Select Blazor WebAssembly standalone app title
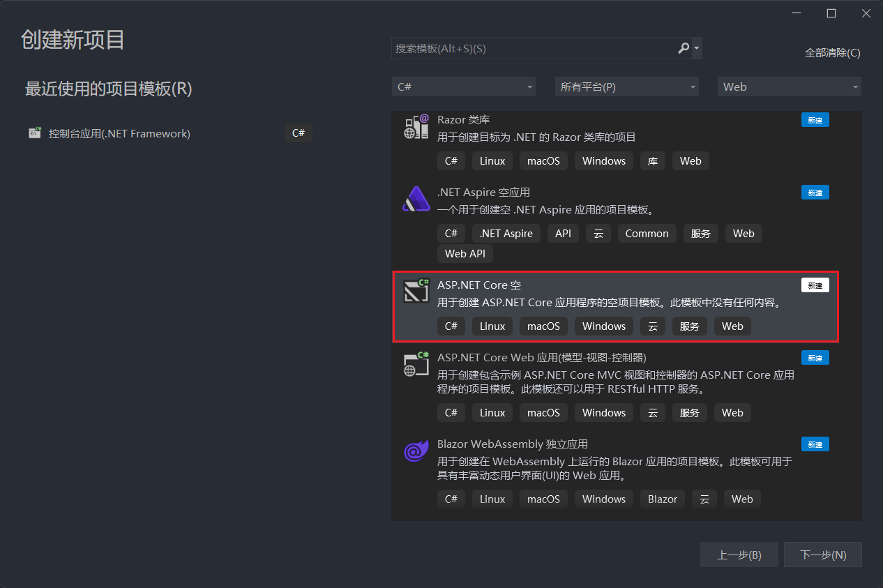 tap(513, 444)
